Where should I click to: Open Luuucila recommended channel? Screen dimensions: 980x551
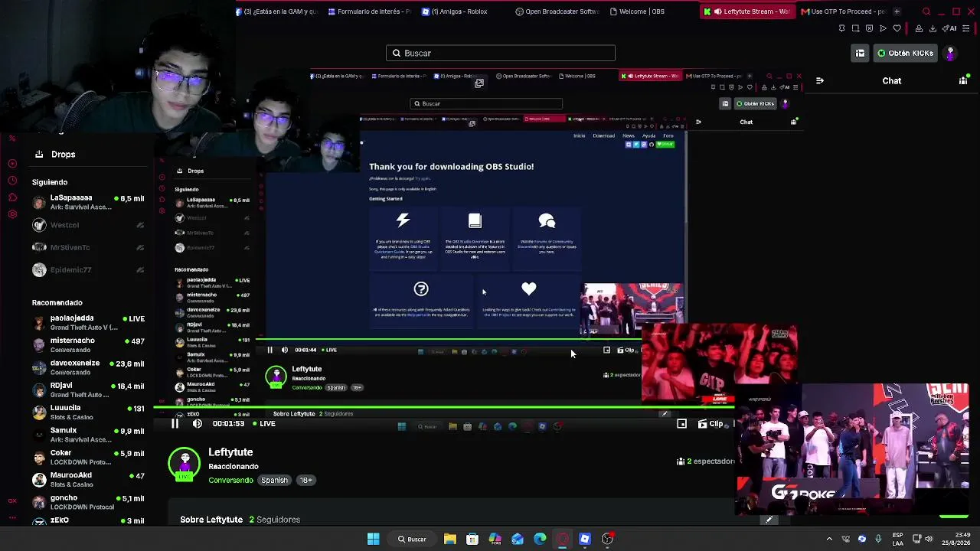tap(88, 412)
